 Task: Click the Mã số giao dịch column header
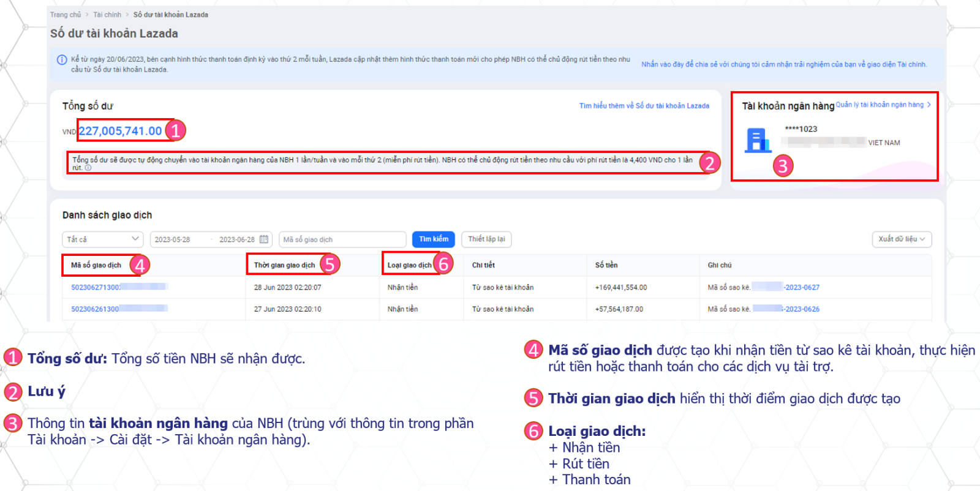pyautogui.click(x=96, y=265)
